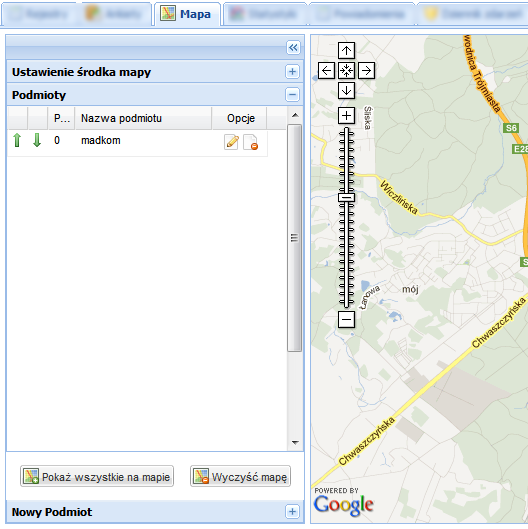Expand the Nowy Podmiot section

point(292,511)
